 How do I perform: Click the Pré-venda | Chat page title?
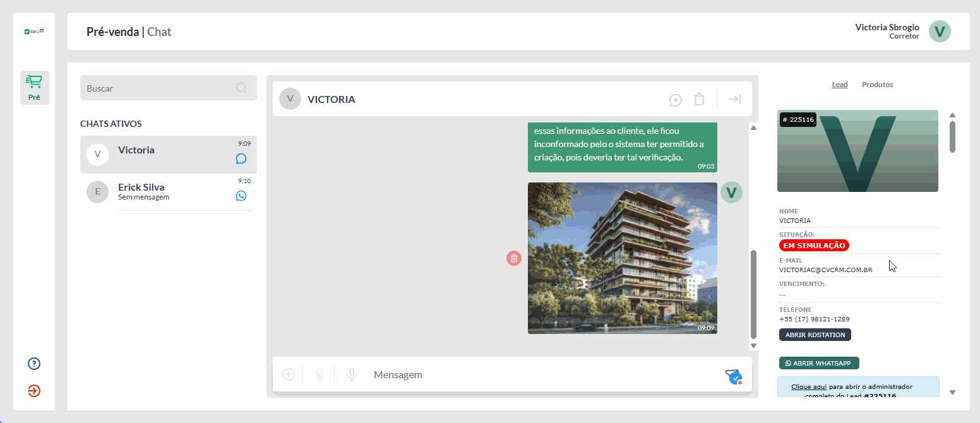point(129,32)
